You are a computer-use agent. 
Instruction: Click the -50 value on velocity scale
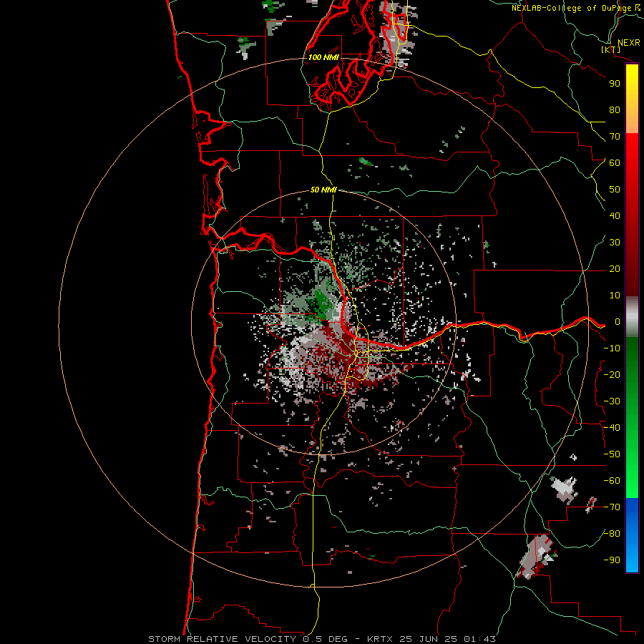tap(612, 454)
